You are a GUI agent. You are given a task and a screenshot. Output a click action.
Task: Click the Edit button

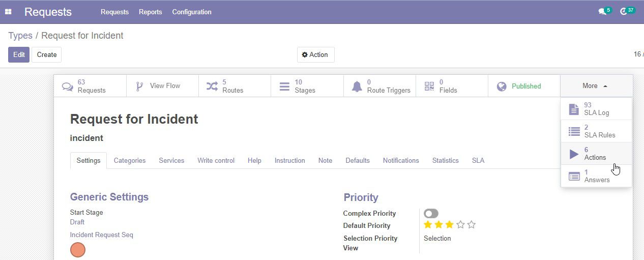click(19, 54)
